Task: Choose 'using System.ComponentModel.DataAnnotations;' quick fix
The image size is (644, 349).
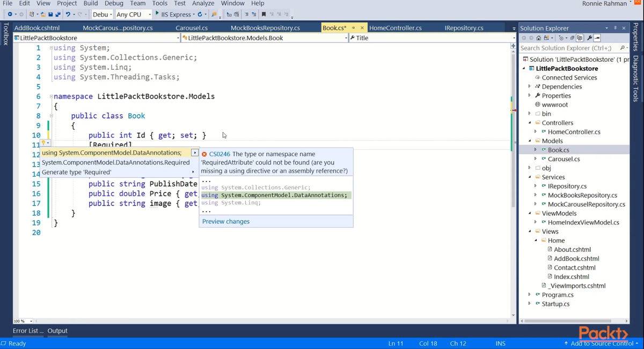Action: (x=119, y=153)
